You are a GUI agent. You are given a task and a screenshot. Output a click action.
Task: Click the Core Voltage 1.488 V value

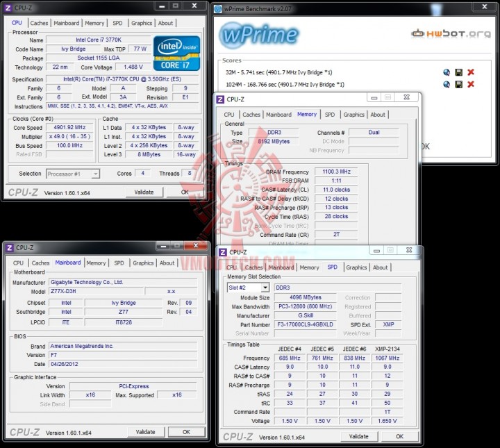(133, 67)
